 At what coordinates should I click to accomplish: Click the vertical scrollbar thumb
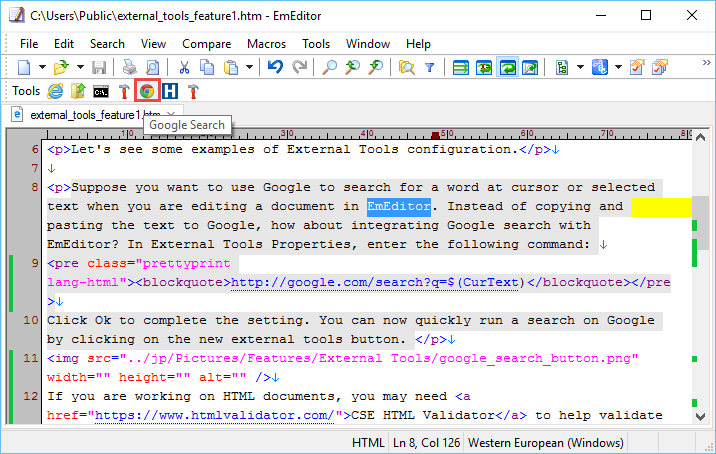click(x=700, y=223)
